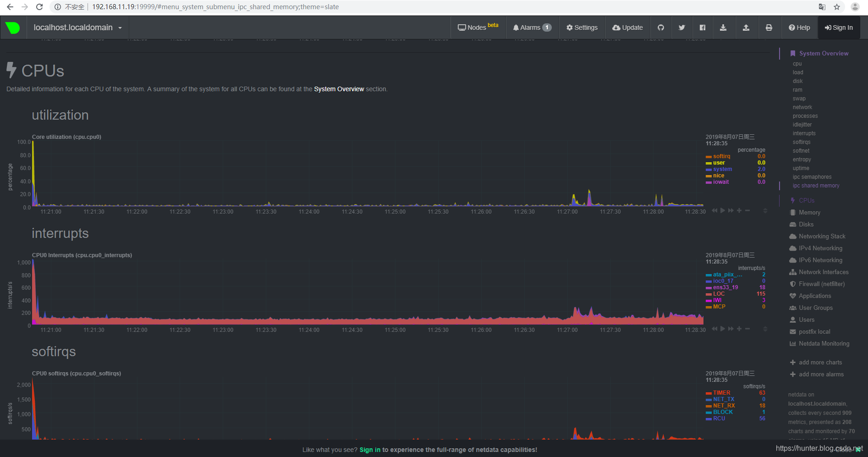Click the Update cloud icon in the top bar
Image resolution: width=868 pixels, height=457 pixels.
click(x=627, y=28)
